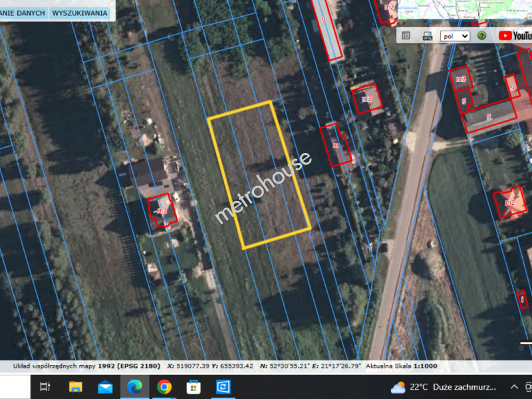Click the X coordinate value 519077.39
532x399 pixels.
pyautogui.click(x=192, y=366)
